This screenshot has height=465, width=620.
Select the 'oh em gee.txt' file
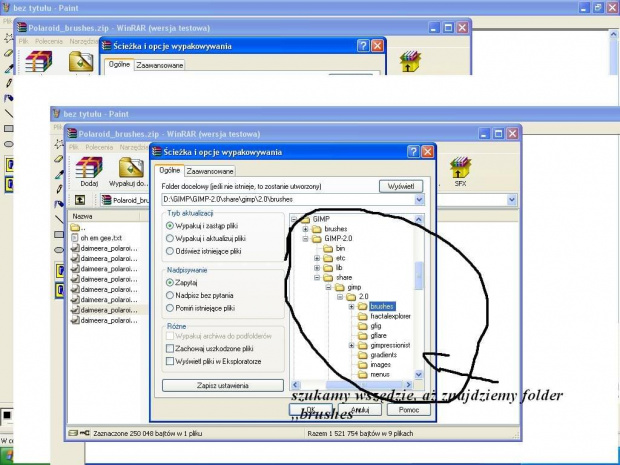(x=97, y=238)
